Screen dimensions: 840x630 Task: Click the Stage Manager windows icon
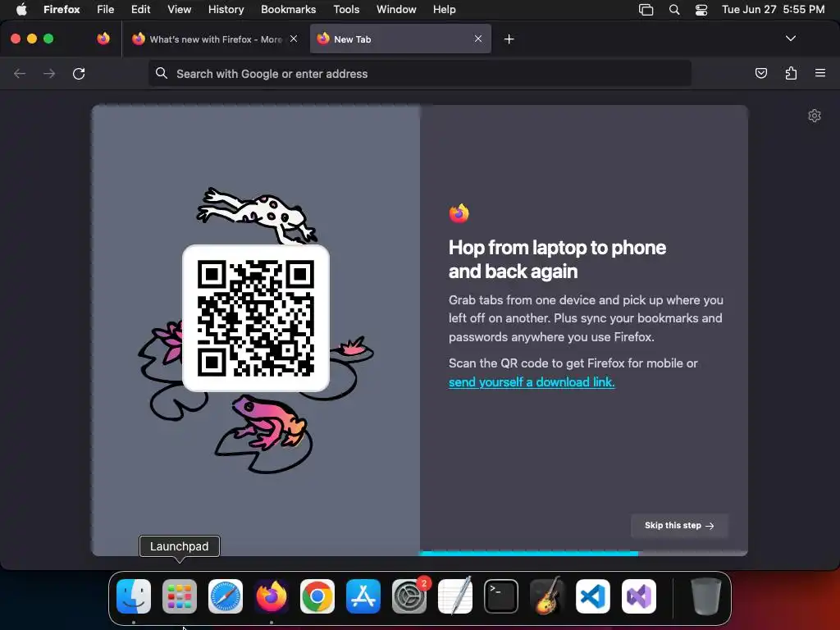click(x=646, y=10)
